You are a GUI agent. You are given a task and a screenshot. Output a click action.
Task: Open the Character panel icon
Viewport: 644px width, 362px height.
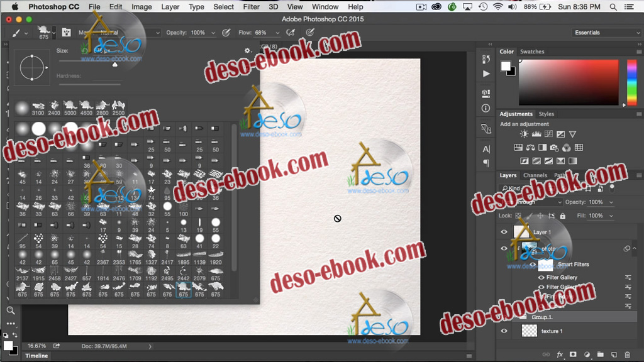(486, 150)
